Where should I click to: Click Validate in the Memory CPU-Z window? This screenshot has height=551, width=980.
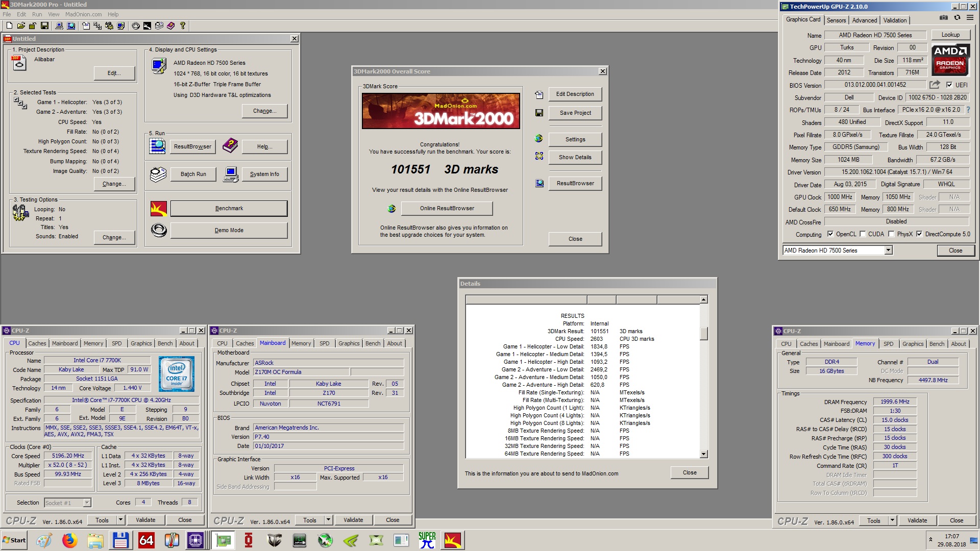pyautogui.click(x=917, y=520)
